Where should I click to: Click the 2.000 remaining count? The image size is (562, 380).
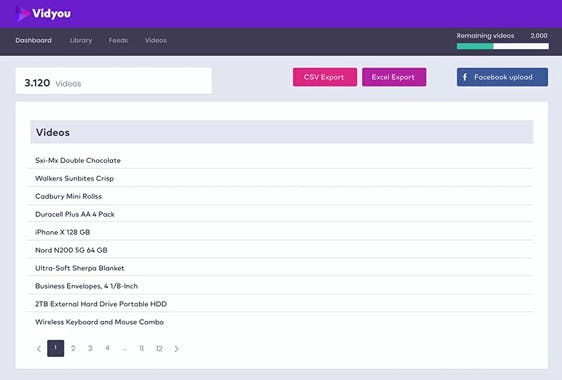click(539, 35)
